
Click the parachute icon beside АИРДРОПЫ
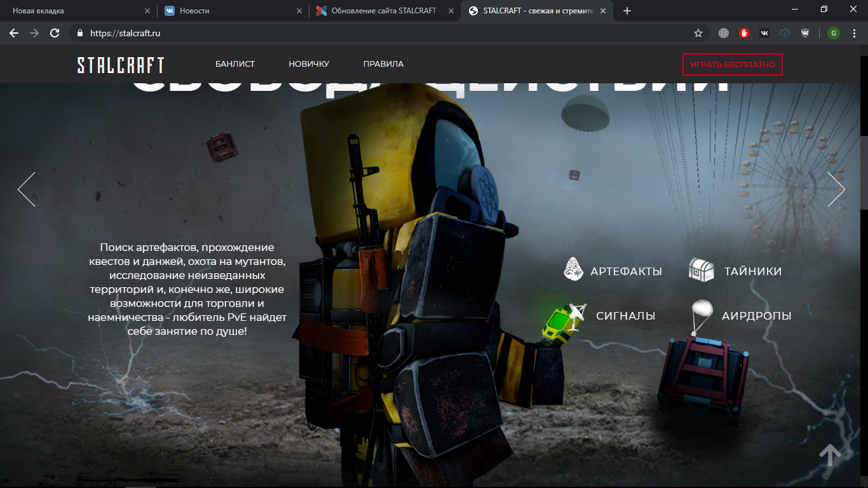[x=702, y=316]
